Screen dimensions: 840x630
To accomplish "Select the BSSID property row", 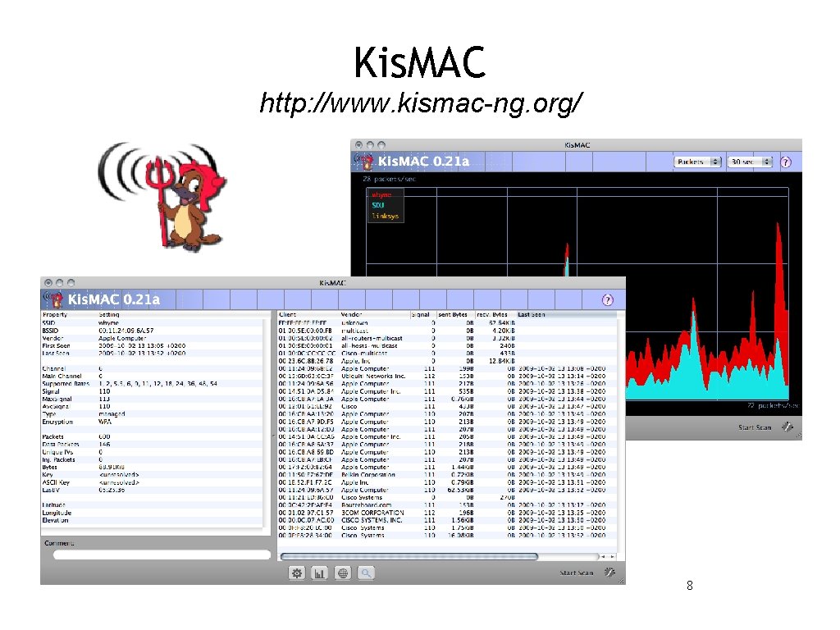I will tap(153, 331).
